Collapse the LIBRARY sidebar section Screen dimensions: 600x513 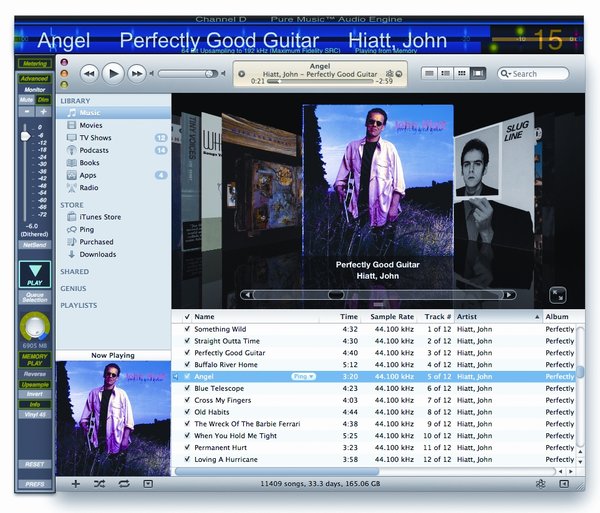75,101
